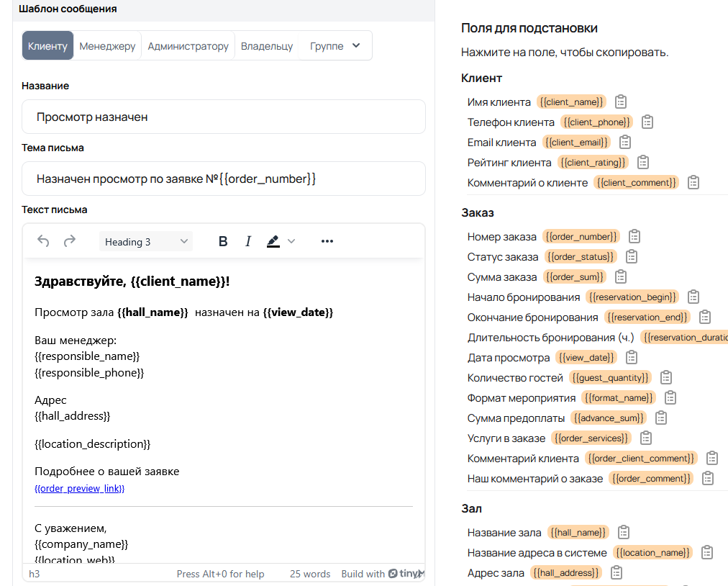728x586 pixels.
Task: Copy the client rating field icon
Action: tap(643, 162)
